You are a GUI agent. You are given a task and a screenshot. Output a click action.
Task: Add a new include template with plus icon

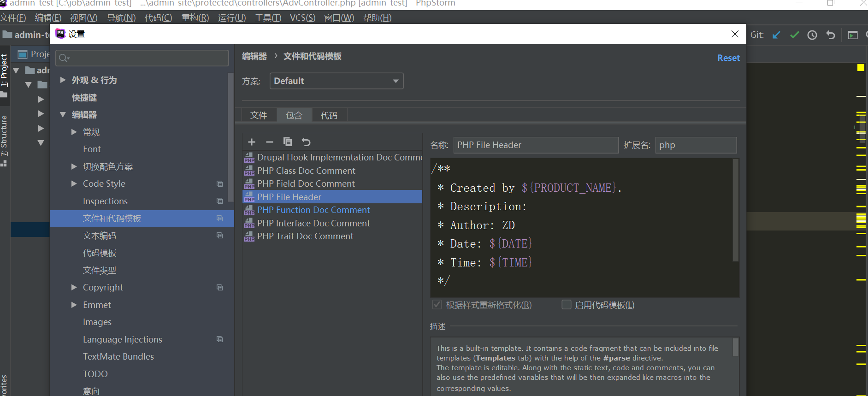click(x=252, y=142)
